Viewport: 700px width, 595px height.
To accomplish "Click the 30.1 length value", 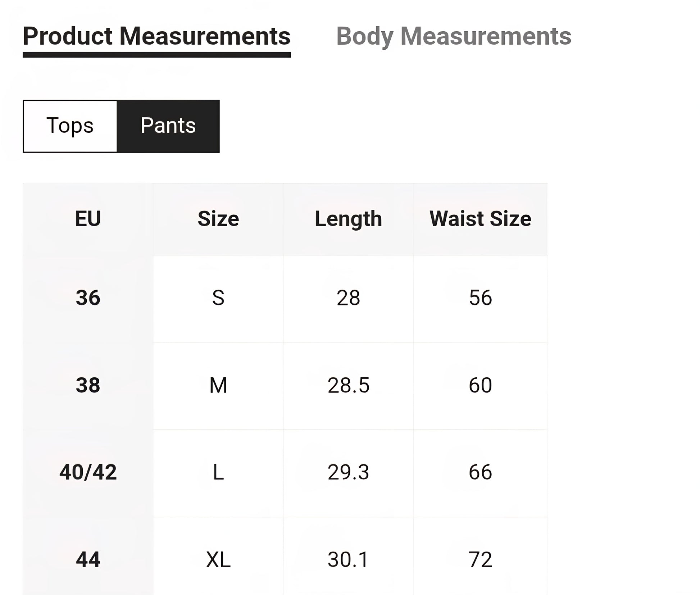I will click(x=348, y=560).
